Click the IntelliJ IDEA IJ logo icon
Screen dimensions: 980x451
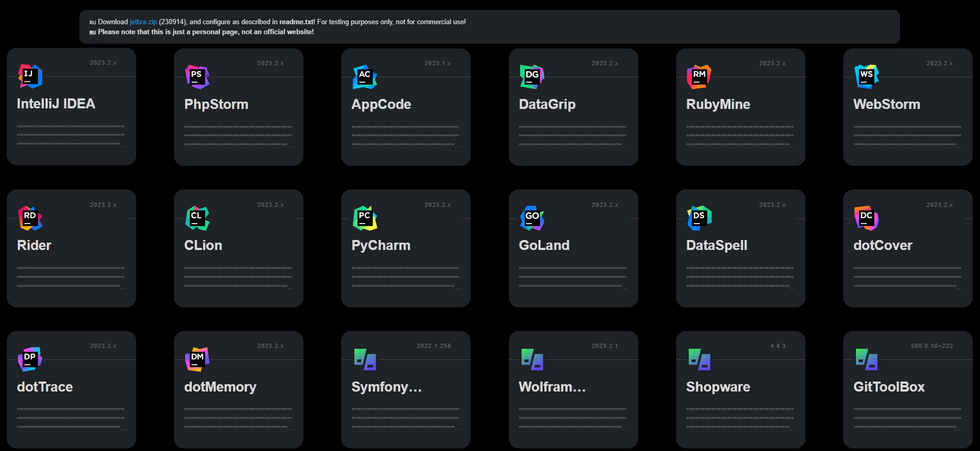30,76
